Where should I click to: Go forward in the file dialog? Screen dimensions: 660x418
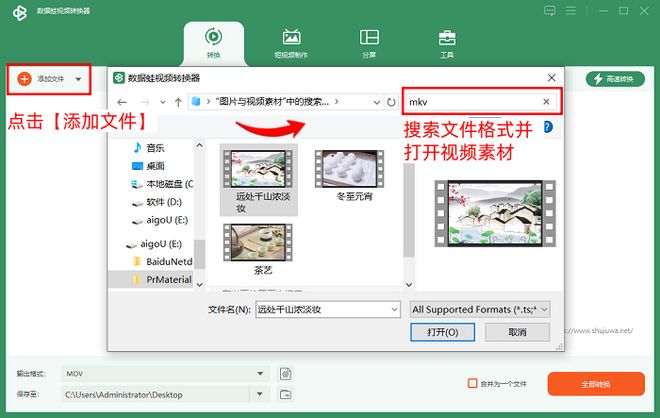tap(145, 102)
